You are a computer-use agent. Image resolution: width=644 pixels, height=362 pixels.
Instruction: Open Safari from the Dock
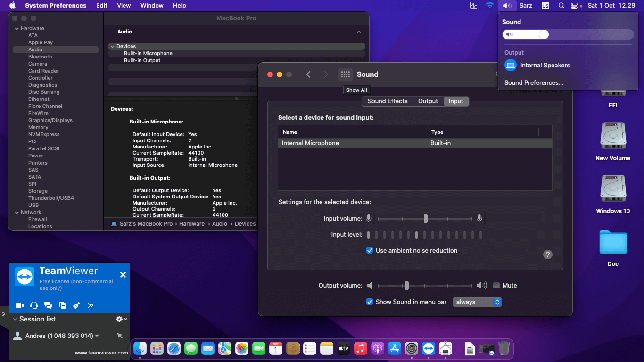point(174,349)
